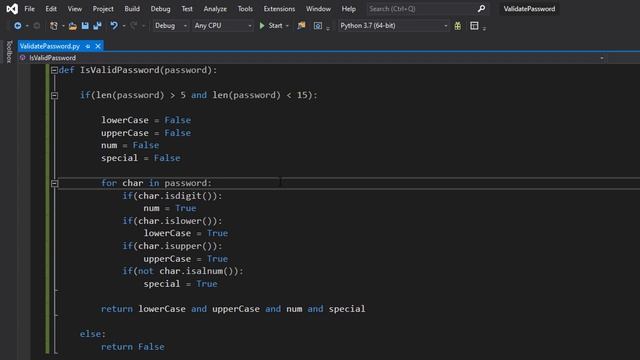Open the Project menu

(x=103, y=9)
